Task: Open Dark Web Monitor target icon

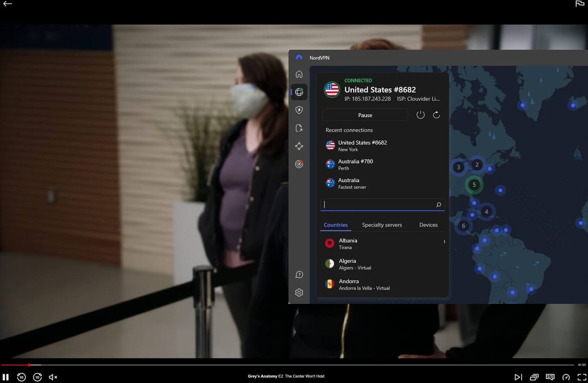Action: point(299,164)
